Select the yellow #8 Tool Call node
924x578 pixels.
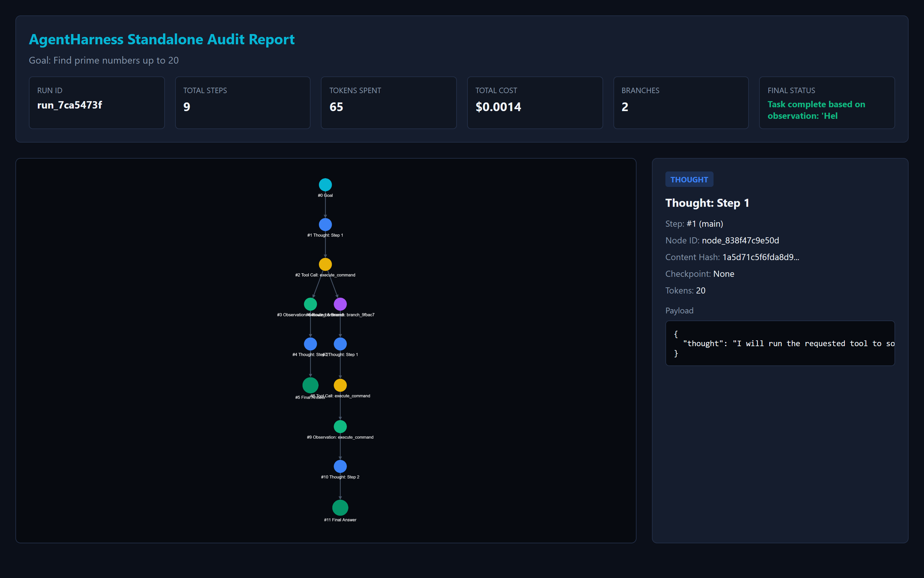340,385
